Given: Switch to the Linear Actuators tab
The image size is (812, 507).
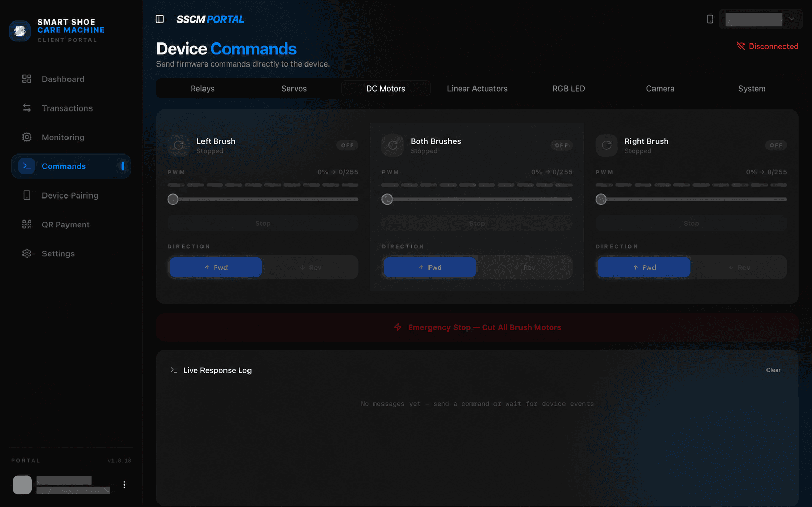Looking at the screenshot, I should 477,89.
